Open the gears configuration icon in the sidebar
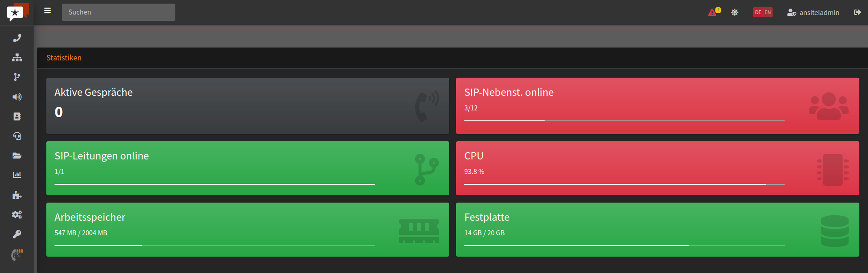The width and height of the screenshot is (868, 273). click(17, 214)
